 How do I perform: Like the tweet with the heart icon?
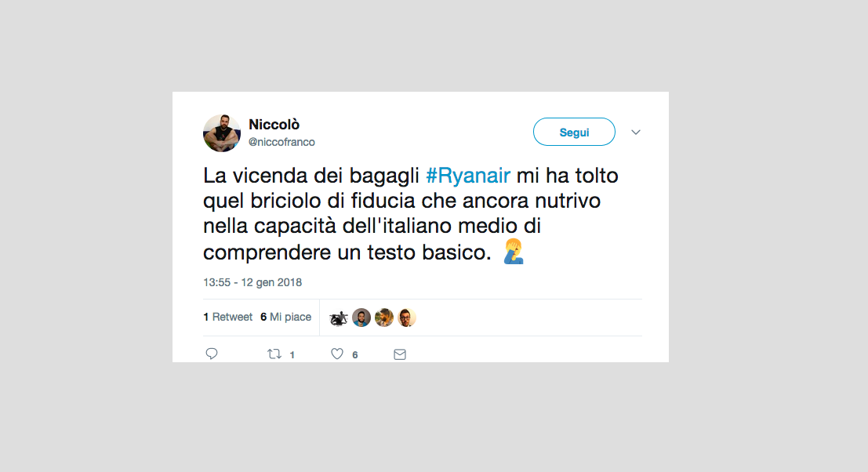coord(337,354)
